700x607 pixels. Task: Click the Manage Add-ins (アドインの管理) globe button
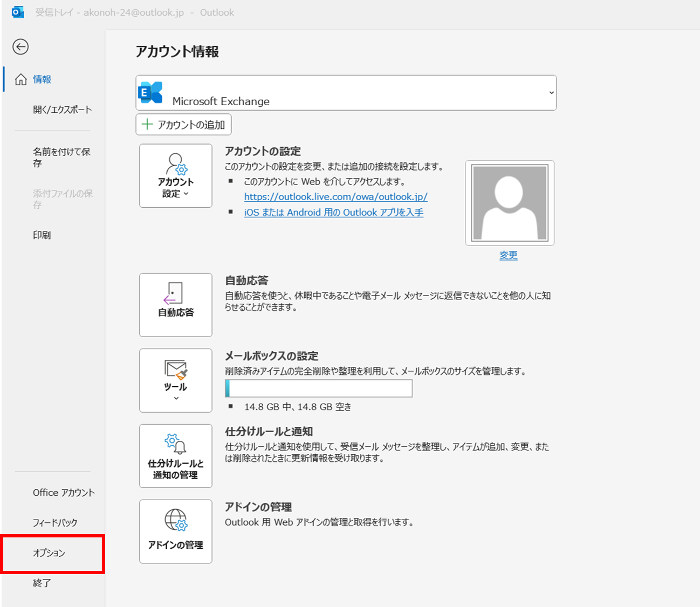[176, 531]
